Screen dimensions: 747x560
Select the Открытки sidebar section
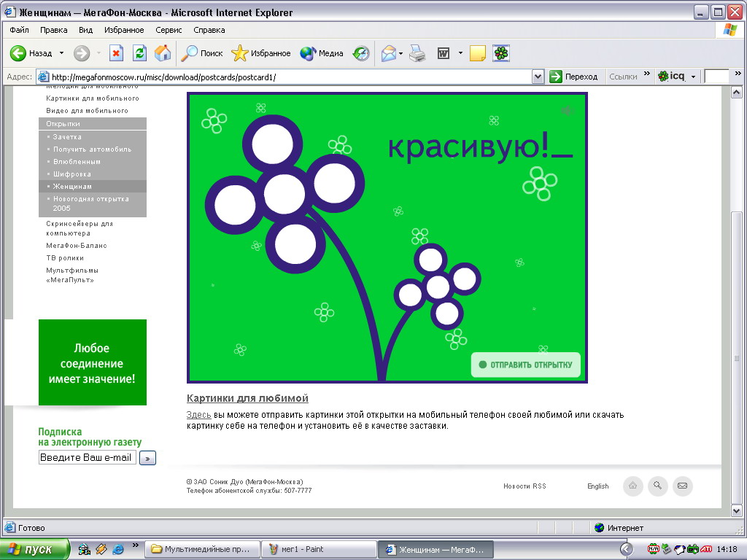[93, 124]
